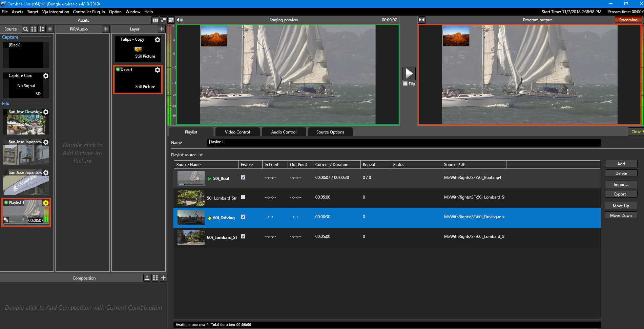Uncheck the 60i_Driving enable checkbox
The width and height of the screenshot is (644, 329).
click(x=243, y=217)
